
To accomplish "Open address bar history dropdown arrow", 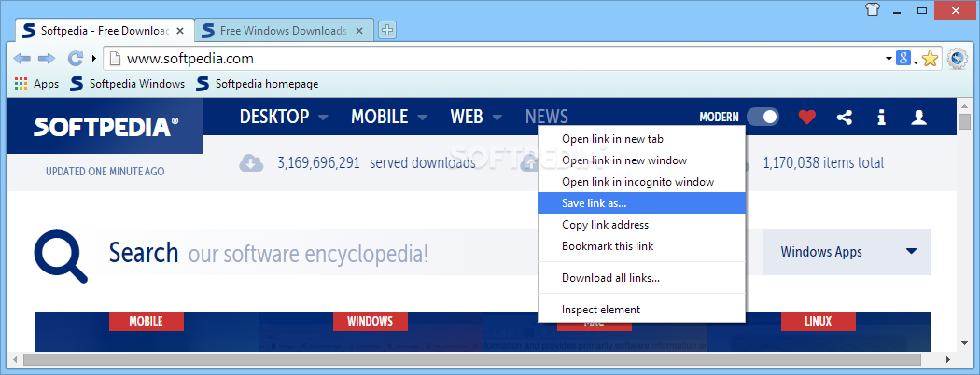I will click(x=889, y=59).
